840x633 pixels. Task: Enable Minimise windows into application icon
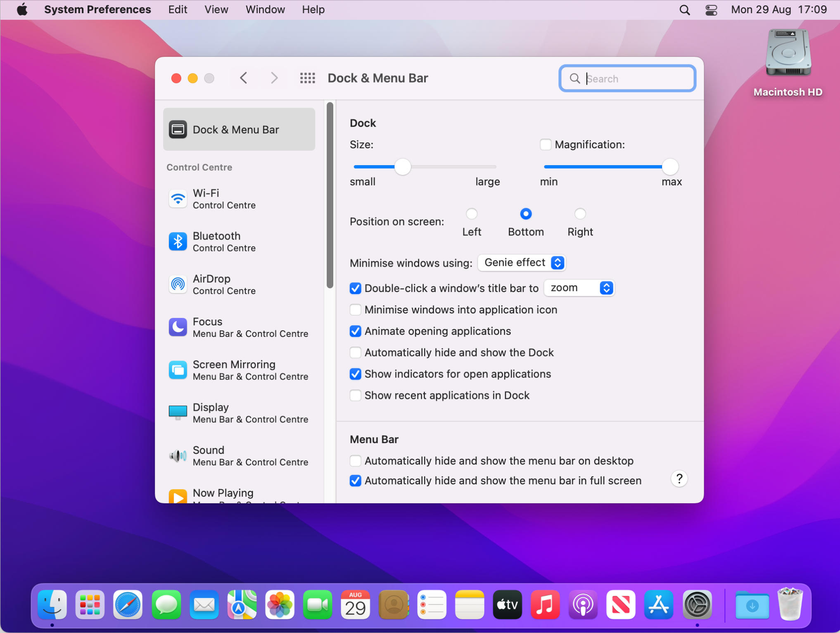click(x=356, y=310)
